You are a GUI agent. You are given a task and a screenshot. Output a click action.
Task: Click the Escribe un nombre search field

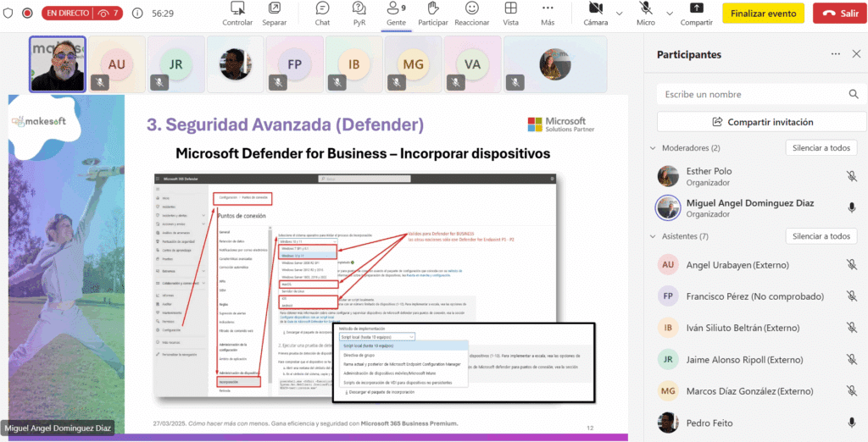point(761,95)
